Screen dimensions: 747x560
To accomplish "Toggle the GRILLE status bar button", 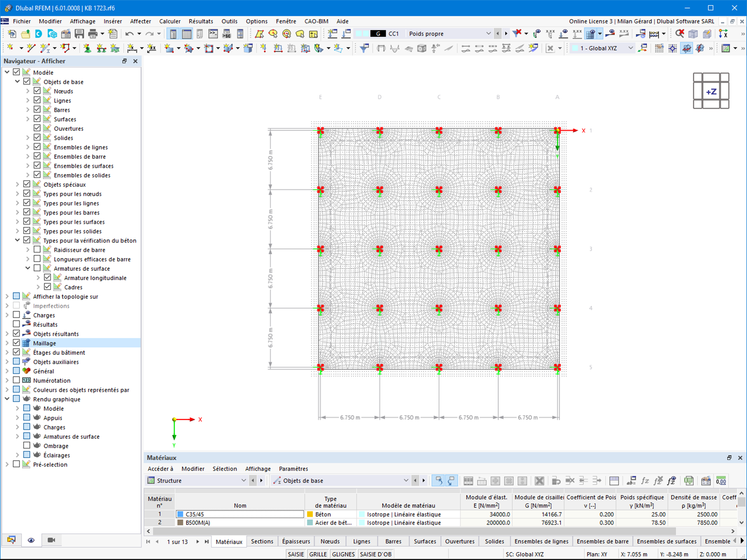I will pyautogui.click(x=318, y=554).
